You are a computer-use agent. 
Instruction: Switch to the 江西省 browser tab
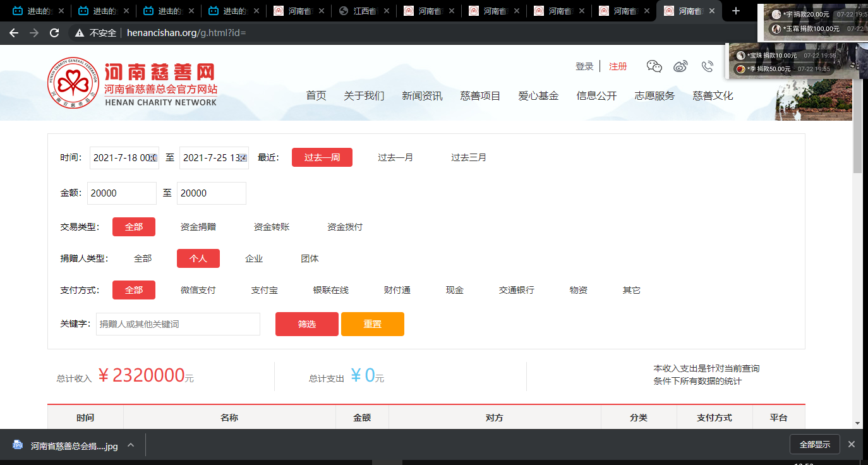pyautogui.click(x=365, y=11)
